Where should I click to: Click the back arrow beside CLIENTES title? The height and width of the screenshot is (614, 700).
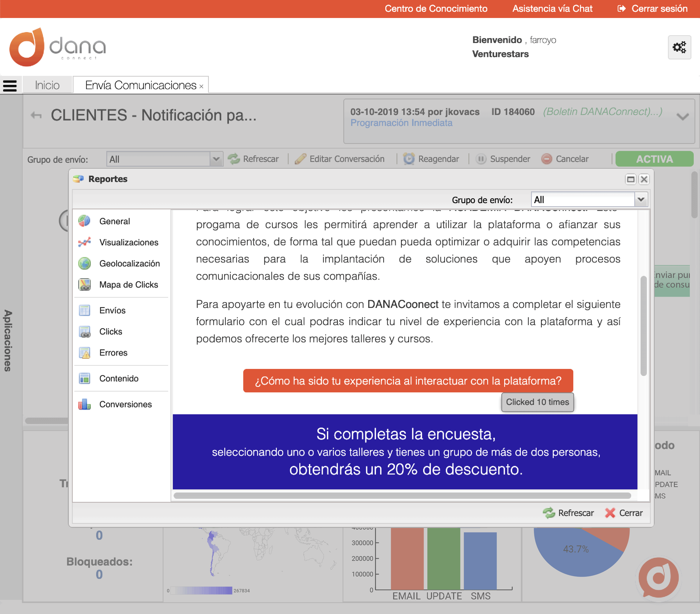point(36,115)
